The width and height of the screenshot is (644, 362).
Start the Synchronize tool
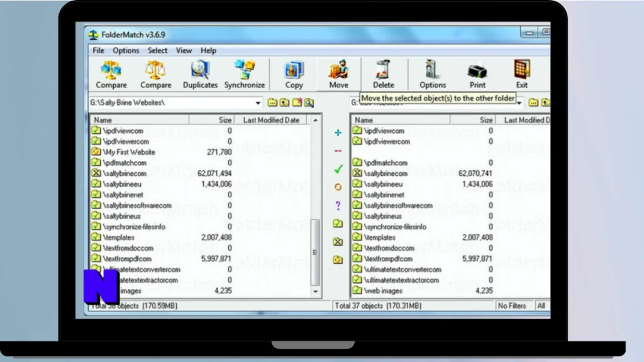[x=245, y=74]
